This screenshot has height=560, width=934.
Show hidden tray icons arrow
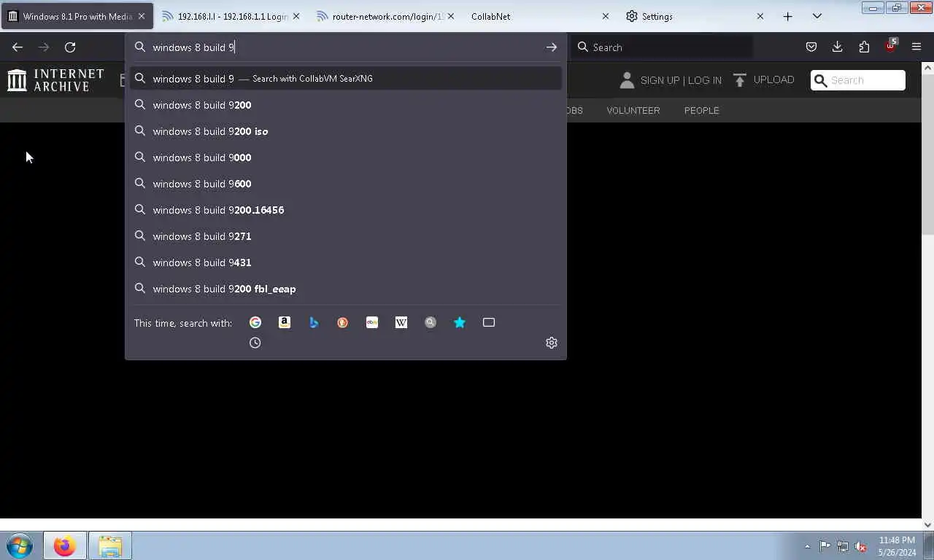[807, 546]
